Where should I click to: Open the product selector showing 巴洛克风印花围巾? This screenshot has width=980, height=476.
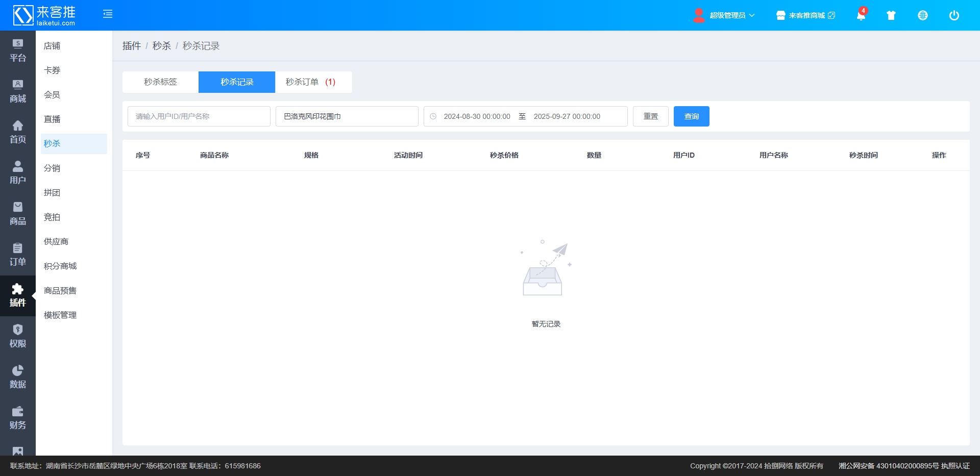coord(347,116)
